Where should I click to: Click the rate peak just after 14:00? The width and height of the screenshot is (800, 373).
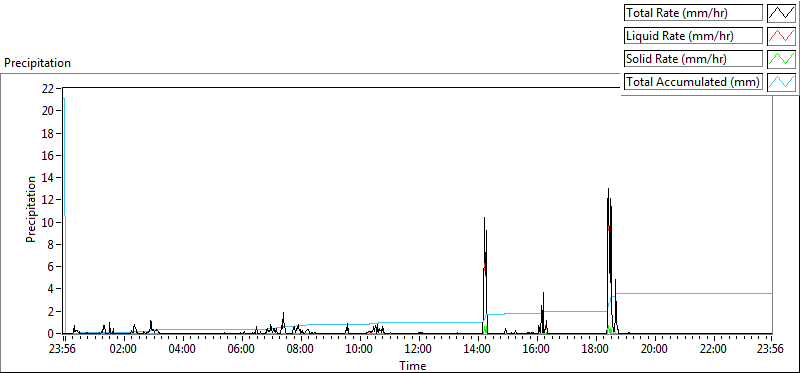(484, 218)
